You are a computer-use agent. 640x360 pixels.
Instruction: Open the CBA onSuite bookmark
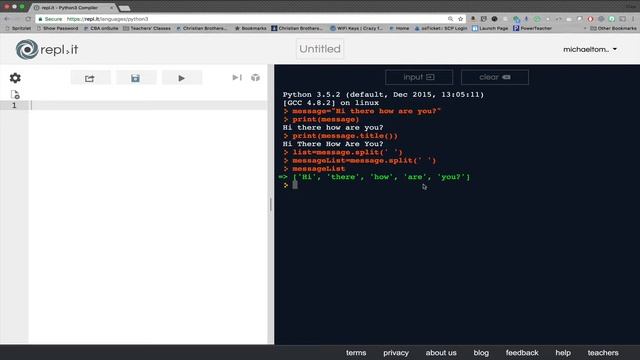pos(101,28)
